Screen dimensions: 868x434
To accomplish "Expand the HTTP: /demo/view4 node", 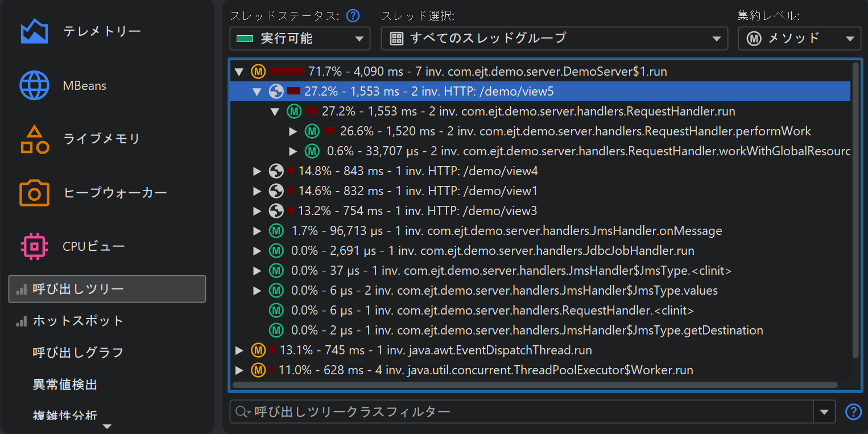I will coord(257,171).
